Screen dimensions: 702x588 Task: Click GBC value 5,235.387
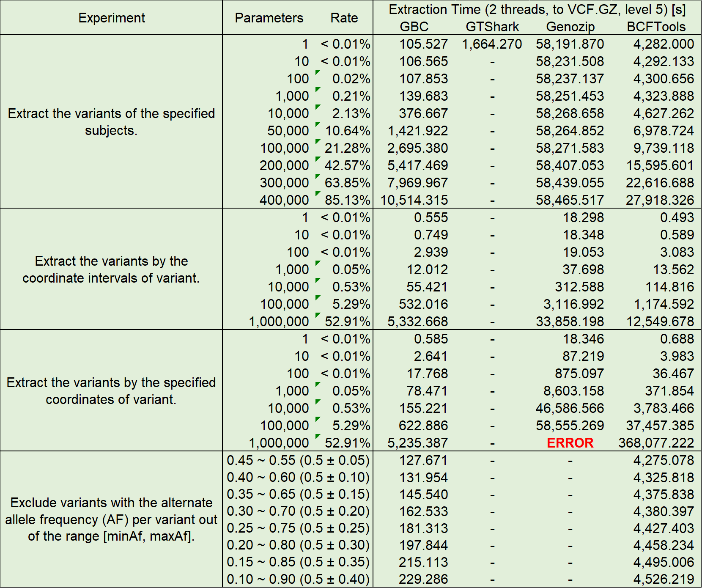(x=418, y=443)
